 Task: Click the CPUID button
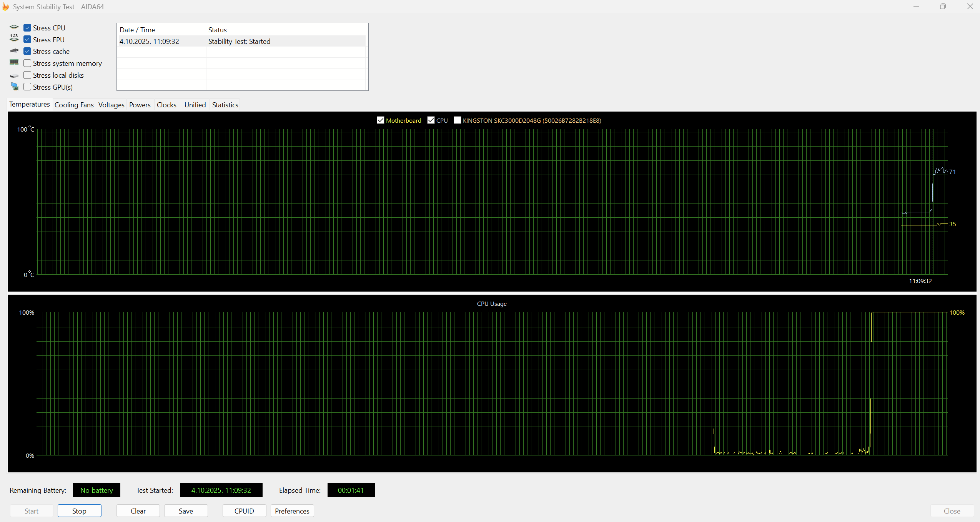[244, 511]
